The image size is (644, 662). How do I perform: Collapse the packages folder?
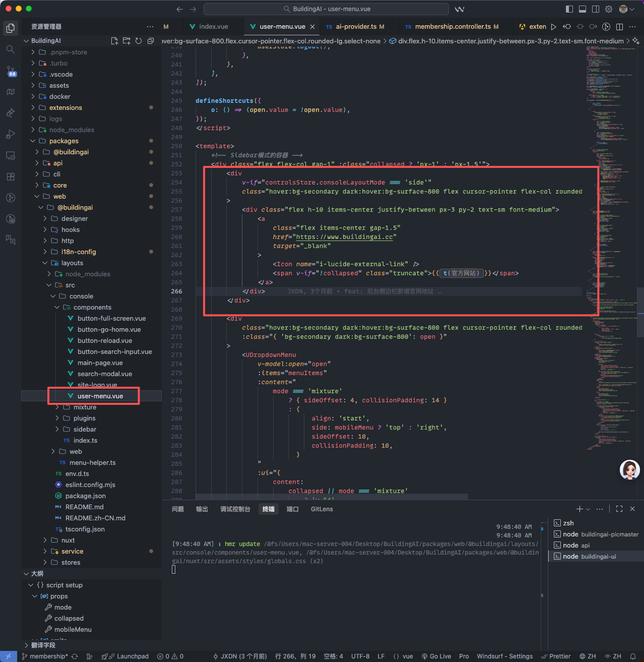pos(63,141)
